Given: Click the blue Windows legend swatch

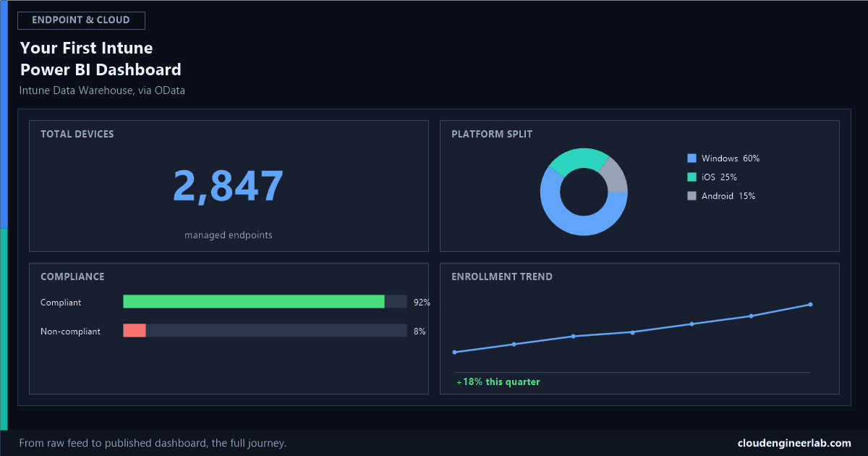Looking at the screenshot, I should pos(692,159).
